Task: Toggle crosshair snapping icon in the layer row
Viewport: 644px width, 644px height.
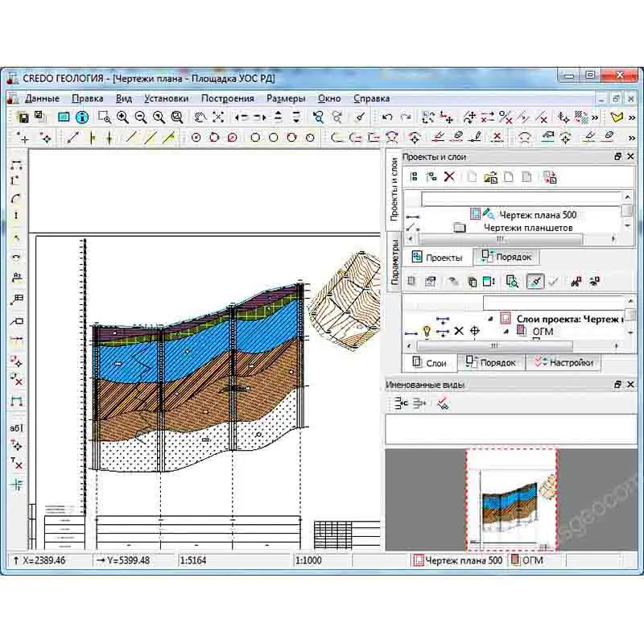Action: [475, 331]
